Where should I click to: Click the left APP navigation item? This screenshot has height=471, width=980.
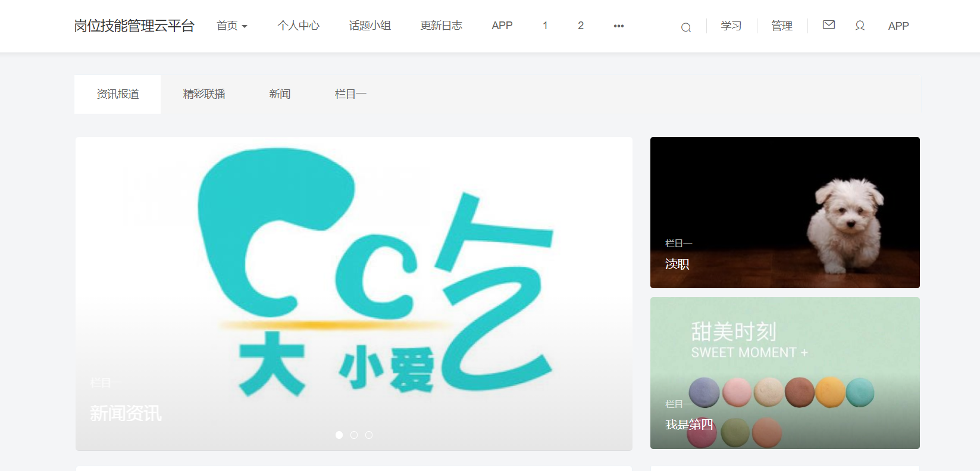coord(502,26)
